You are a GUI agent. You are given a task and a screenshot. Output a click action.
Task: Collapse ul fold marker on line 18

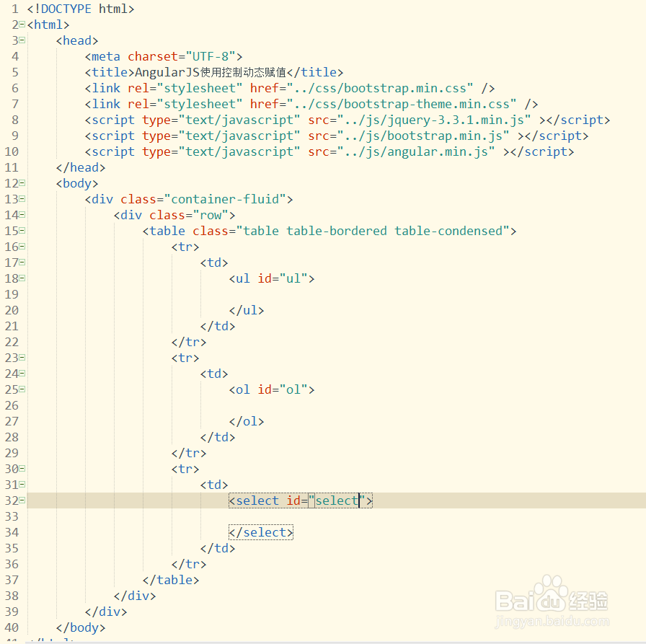pos(22,278)
